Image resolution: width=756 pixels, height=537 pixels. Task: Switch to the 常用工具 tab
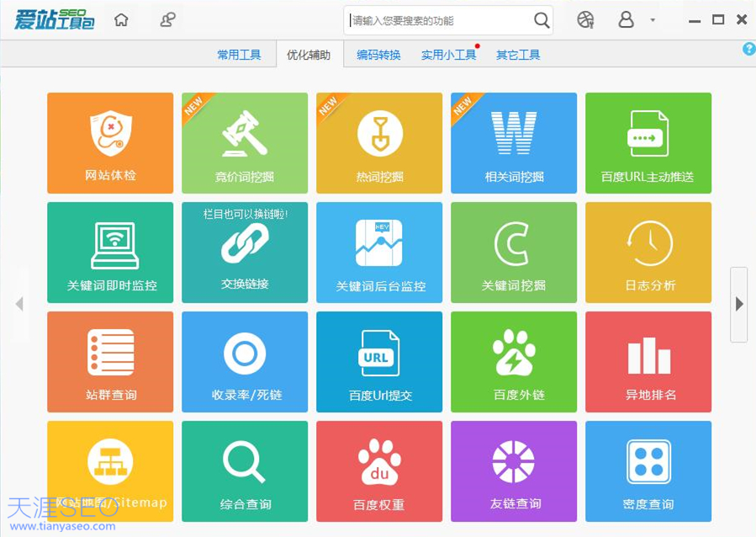[239, 55]
